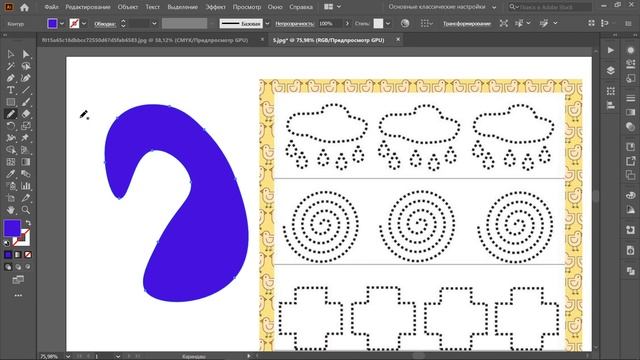Open the Объект menu
The height and width of the screenshot is (360, 640).
[128, 7]
